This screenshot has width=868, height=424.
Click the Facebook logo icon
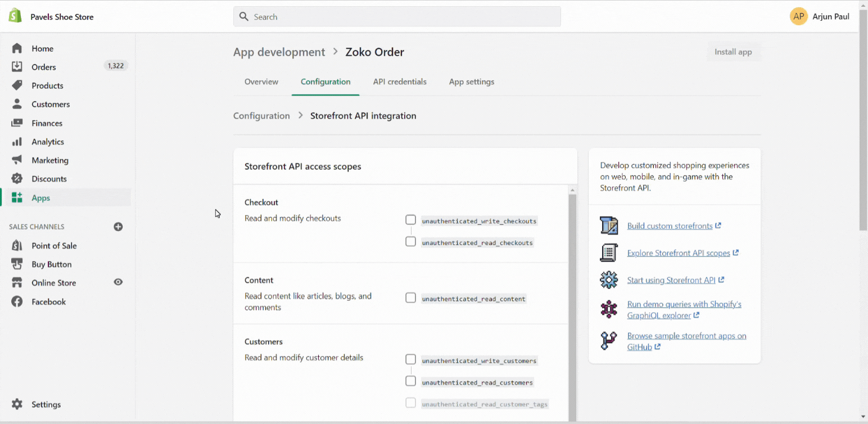coord(17,302)
